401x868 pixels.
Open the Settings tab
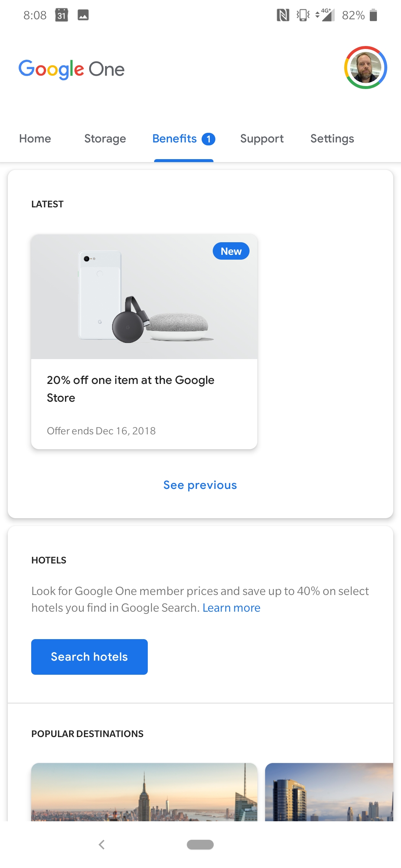[332, 139]
